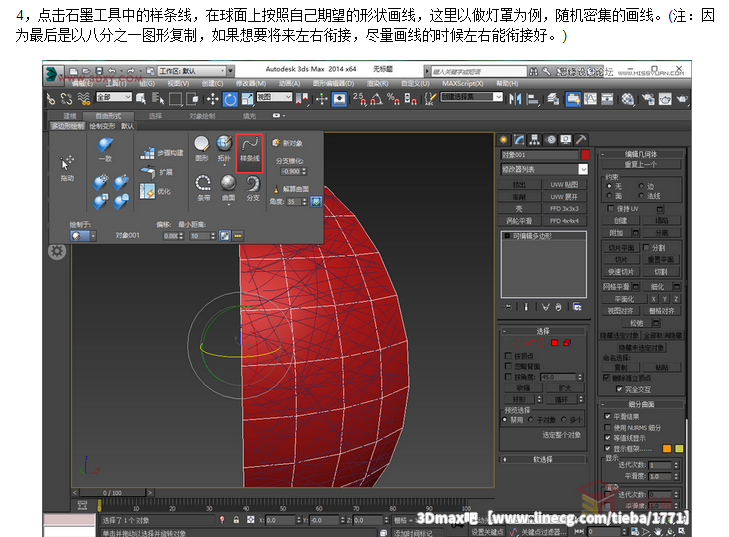Image resolution: width=729 pixels, height=537 pixels.
Task: Select polygon sub-object red square icon
Action: (554, 343)
